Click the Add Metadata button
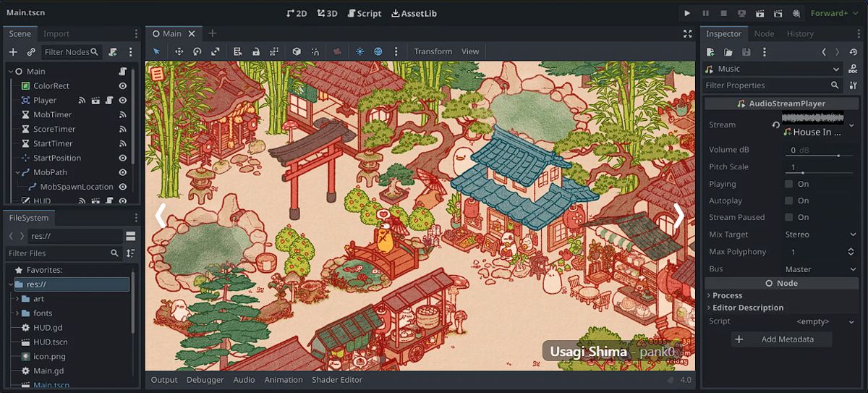The height and width of the screenshot is (393, 868). click(781, 339)
